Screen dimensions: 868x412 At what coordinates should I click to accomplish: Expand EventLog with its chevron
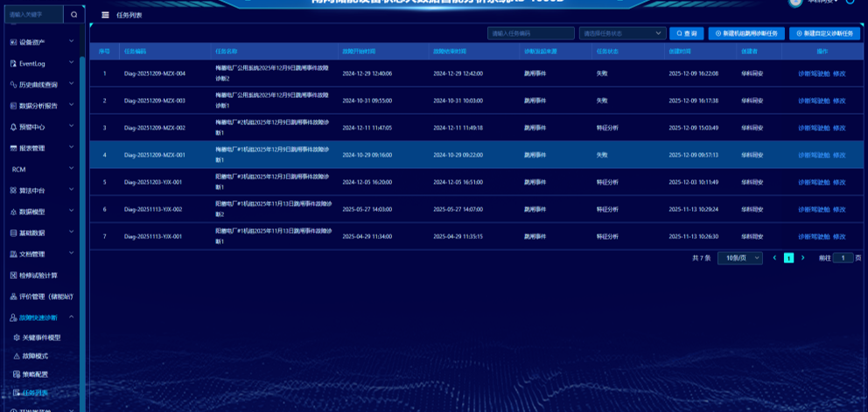[72, 63]
